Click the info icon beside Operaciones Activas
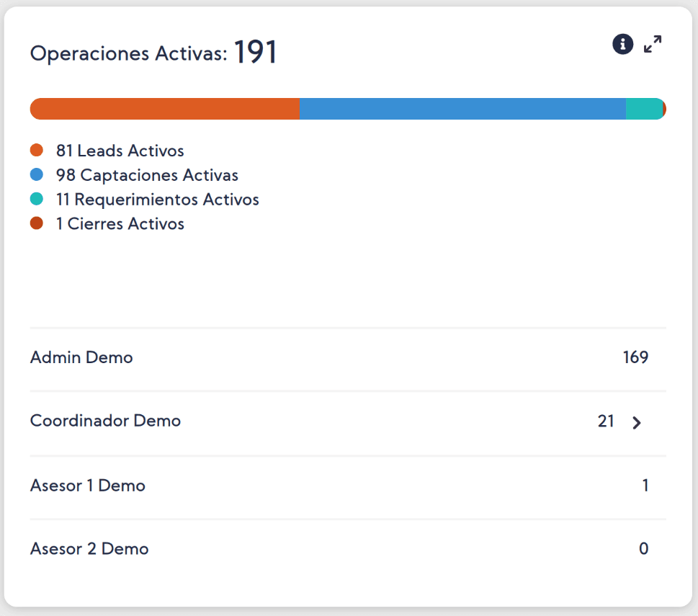This screenshot has width=698, height=616. (622, 45)
